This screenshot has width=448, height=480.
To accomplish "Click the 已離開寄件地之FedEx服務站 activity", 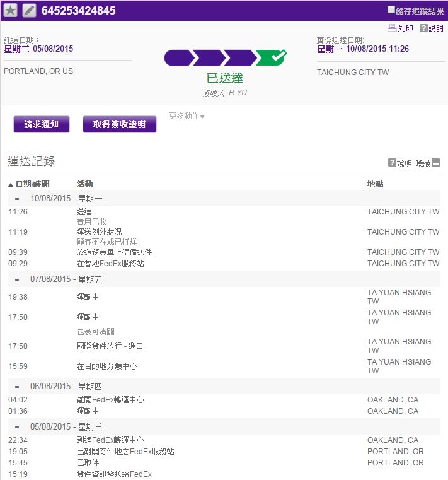I will (x=125, y=452).
